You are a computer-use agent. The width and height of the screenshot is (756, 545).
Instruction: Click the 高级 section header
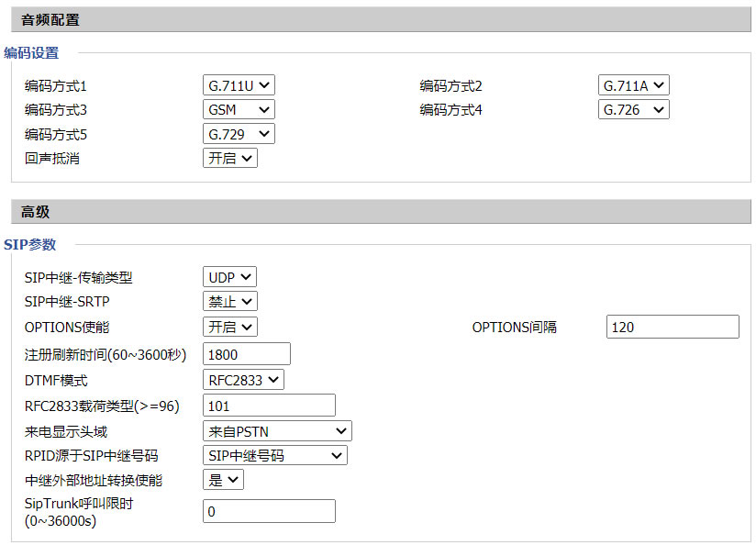point(35,212)
